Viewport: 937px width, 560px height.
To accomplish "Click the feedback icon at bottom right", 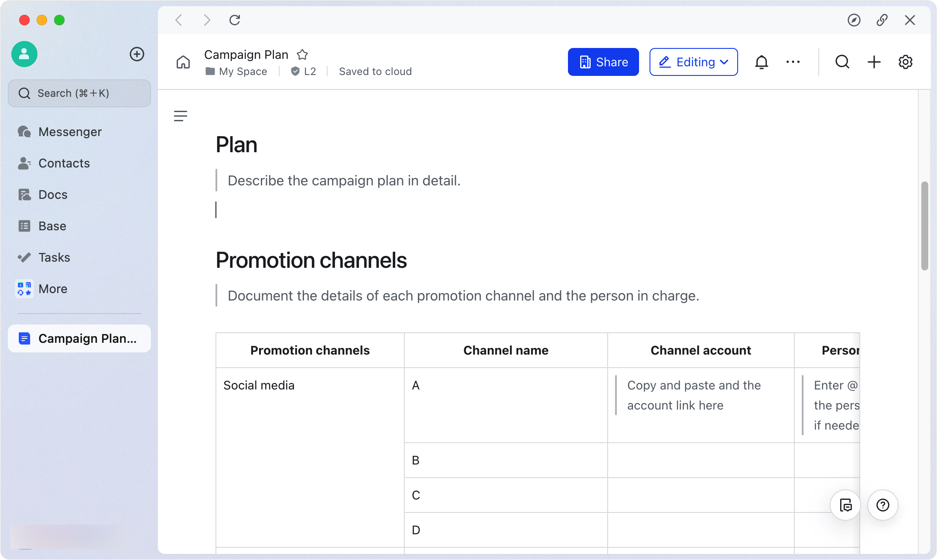I will point(845,505).
